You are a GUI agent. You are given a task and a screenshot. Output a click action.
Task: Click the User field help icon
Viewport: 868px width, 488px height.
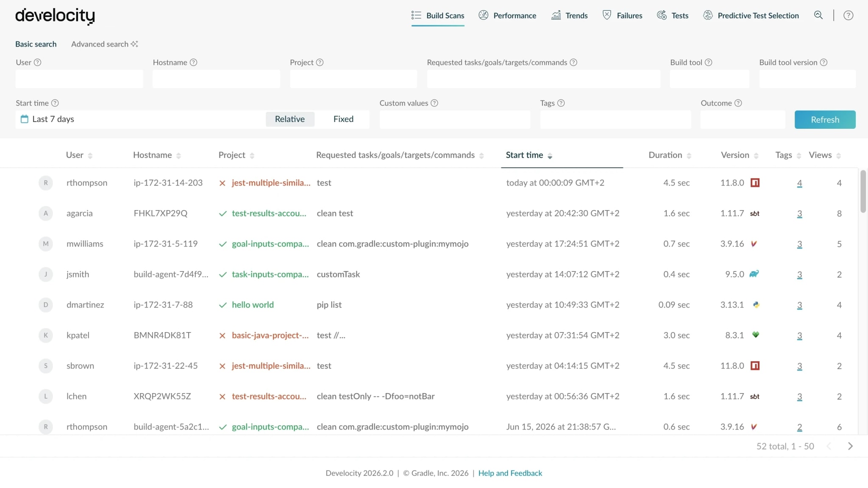[x=38, y=62]
